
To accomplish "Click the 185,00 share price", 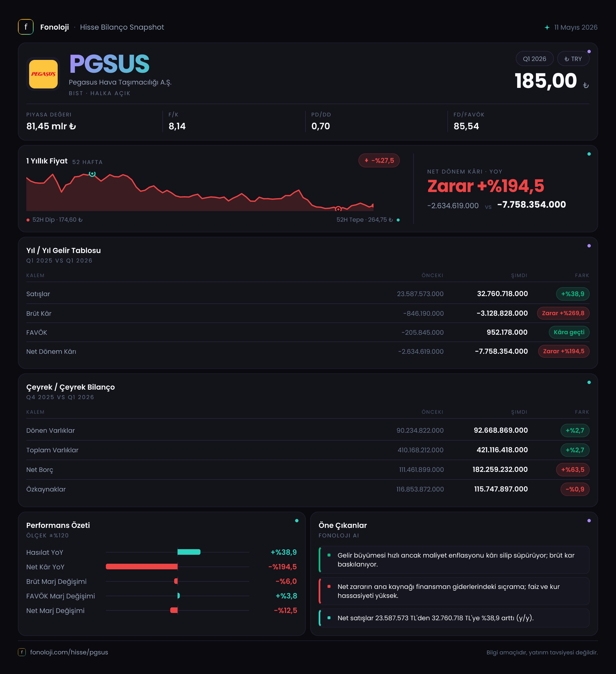I will 546,81.
